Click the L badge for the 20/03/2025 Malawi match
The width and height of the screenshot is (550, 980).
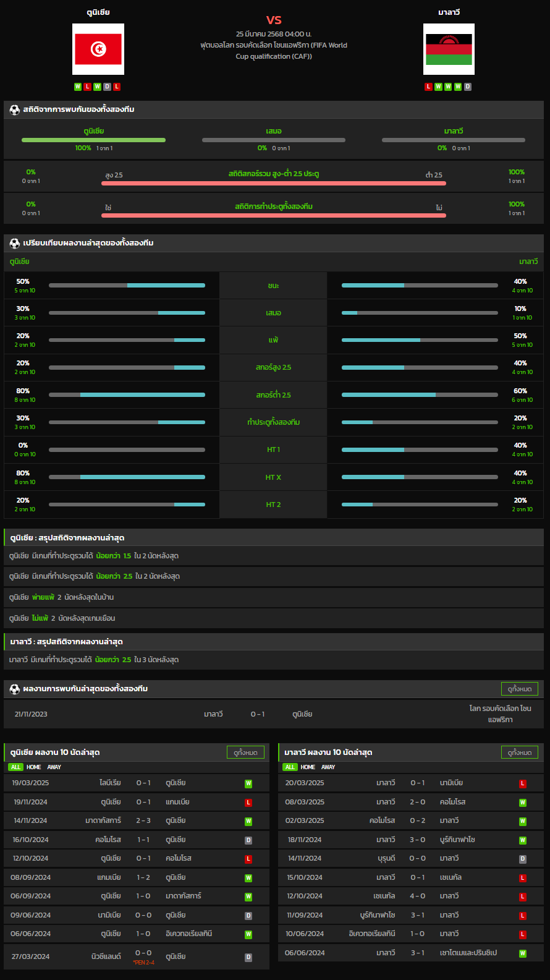523,783
